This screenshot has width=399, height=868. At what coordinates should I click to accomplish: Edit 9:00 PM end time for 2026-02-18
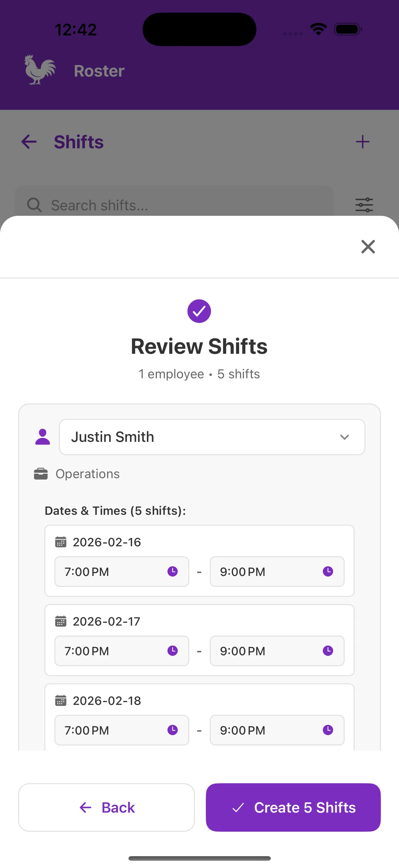click(277, 730)
